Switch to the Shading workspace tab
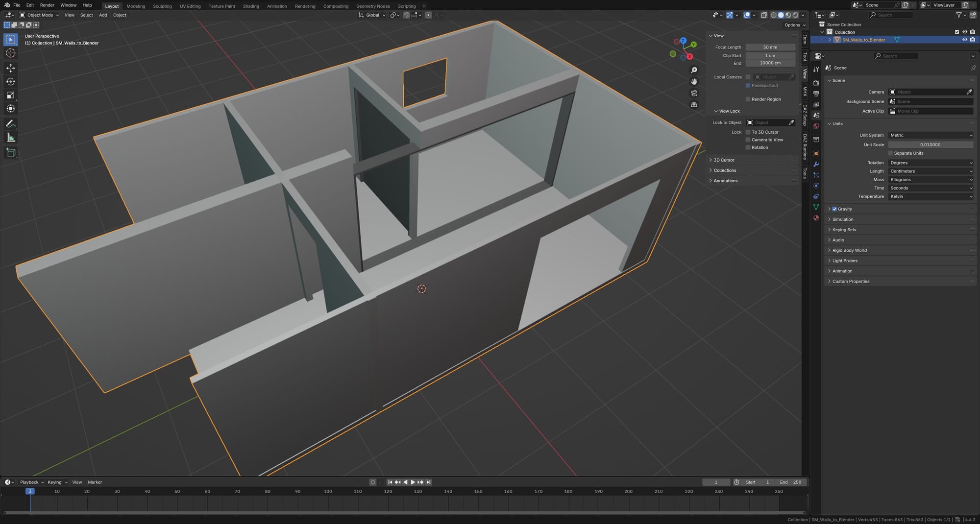Image resolution: width=980 pixels, height=524 pixels. click(251, 6)
